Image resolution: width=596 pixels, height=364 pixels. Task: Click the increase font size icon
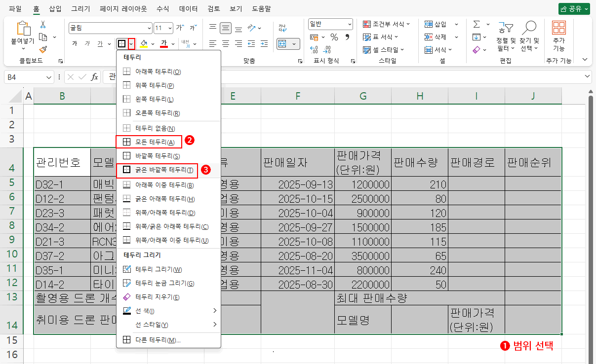pos(180,28)
